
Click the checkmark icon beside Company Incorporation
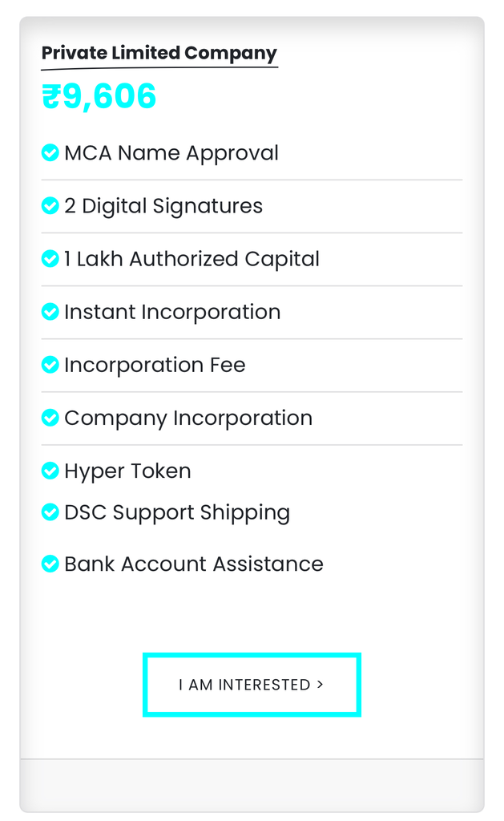[50, 418]
